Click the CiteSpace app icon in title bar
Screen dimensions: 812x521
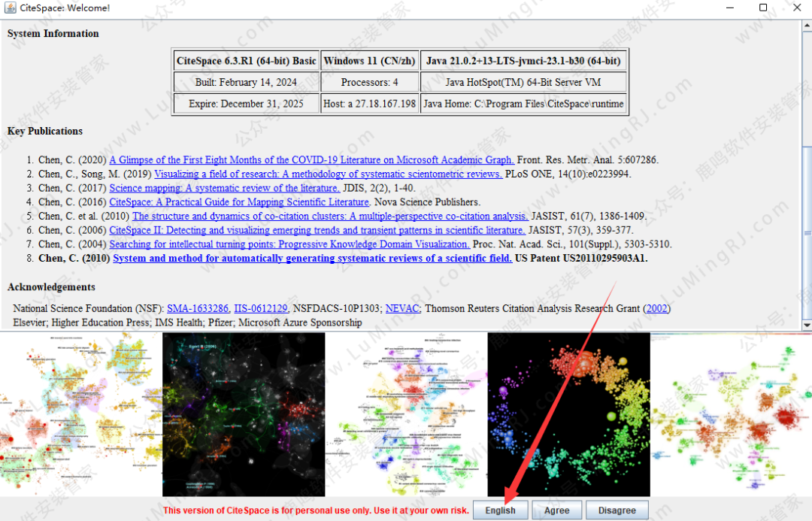[9, 8]
